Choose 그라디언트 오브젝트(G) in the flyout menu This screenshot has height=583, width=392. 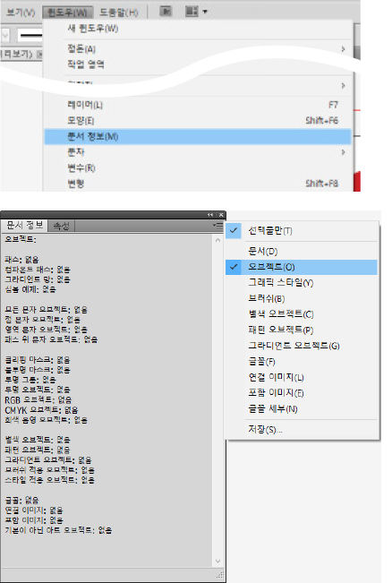302,346
